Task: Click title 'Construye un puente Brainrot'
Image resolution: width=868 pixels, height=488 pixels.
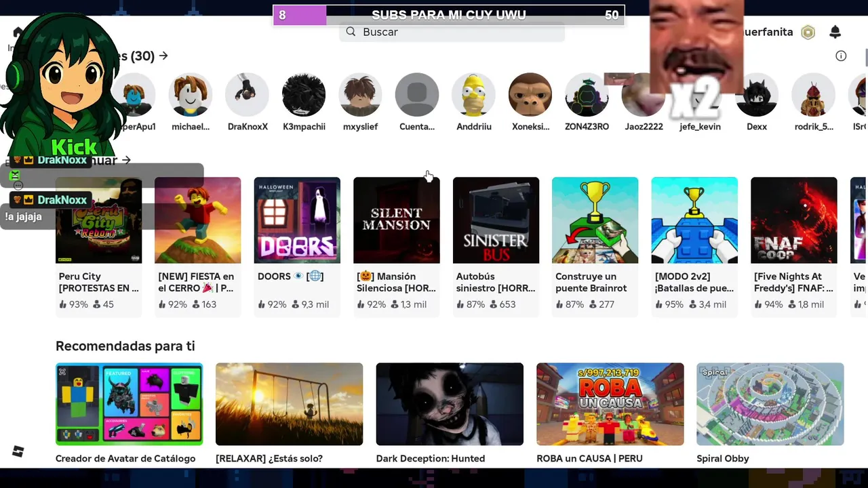Action: (x=591, y=282)
